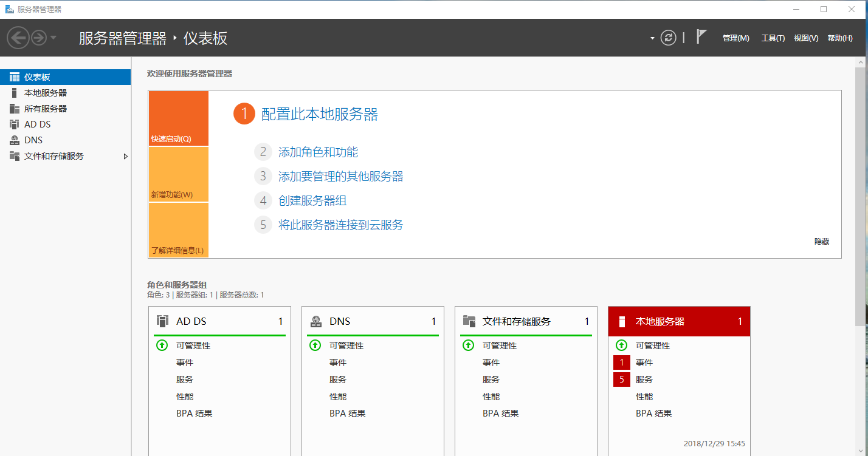This screenshot has height=456, width=868.
Task: Click the AD DS tile header icon
Action: click(x=162, y=321)
